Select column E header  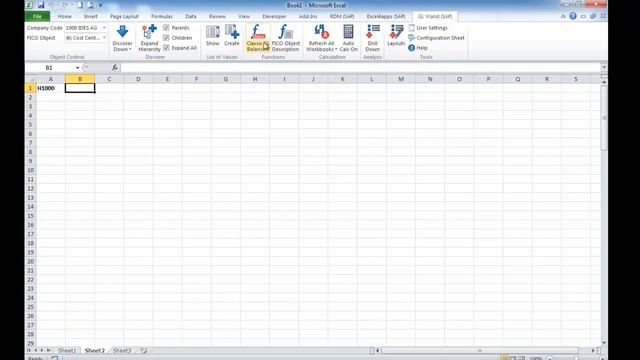[167, 79]
